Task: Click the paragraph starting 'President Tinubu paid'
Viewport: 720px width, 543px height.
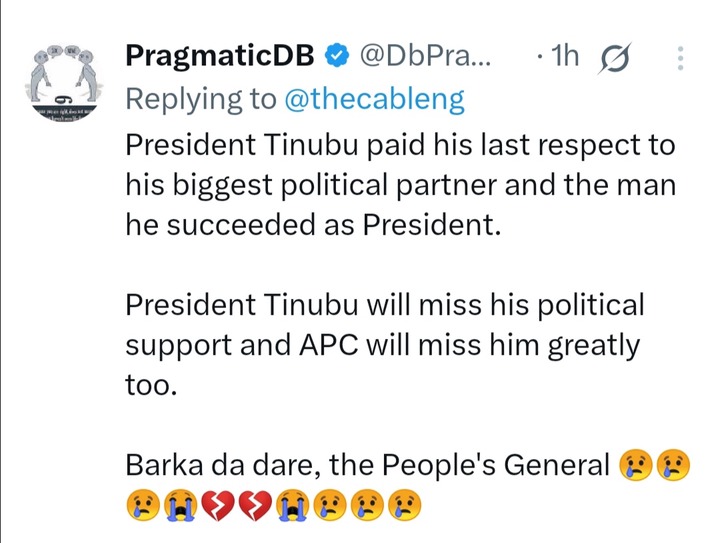Action: pyautogui.click(x=400, y=185)
